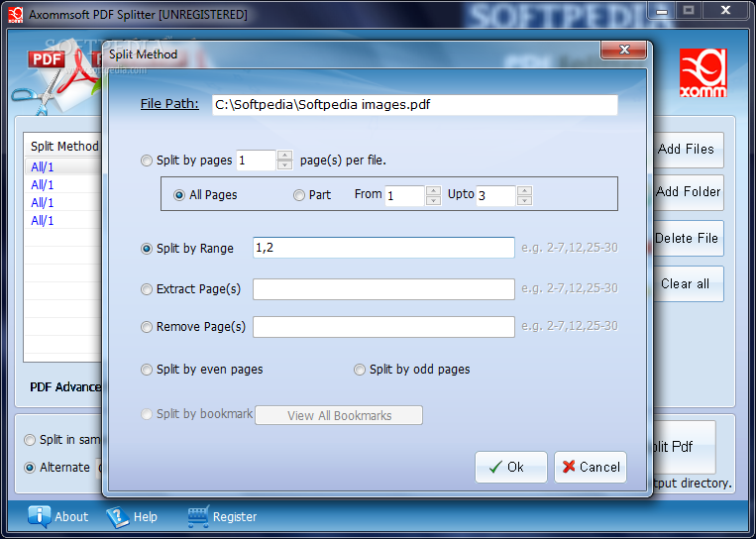
Task: Click the File Path label
Action: click(169, 104)
